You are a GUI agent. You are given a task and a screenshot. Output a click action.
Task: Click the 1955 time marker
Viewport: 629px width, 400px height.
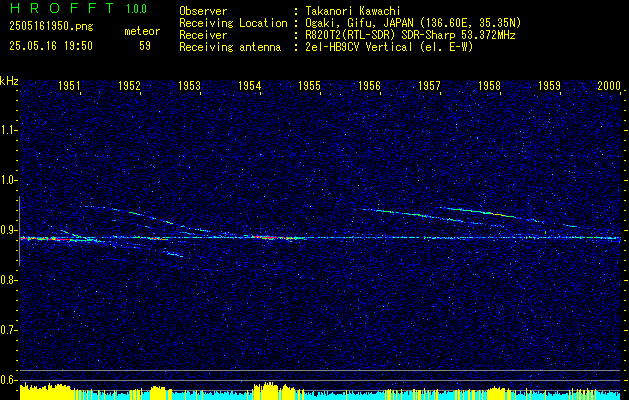click(309, 85)
